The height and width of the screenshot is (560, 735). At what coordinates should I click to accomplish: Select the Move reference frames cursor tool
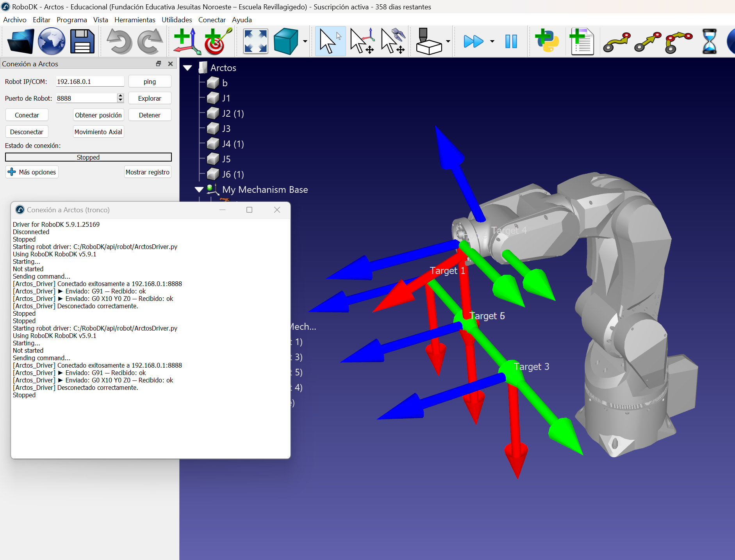click(x=362, y=41)
